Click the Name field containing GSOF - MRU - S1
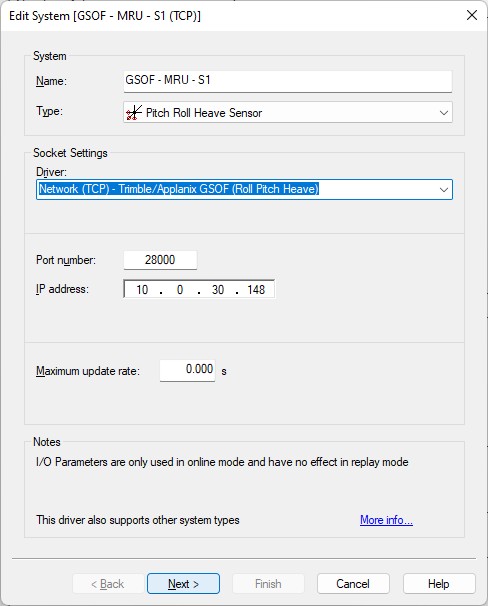This screenshot has height=606, width=488. (288, 81)
